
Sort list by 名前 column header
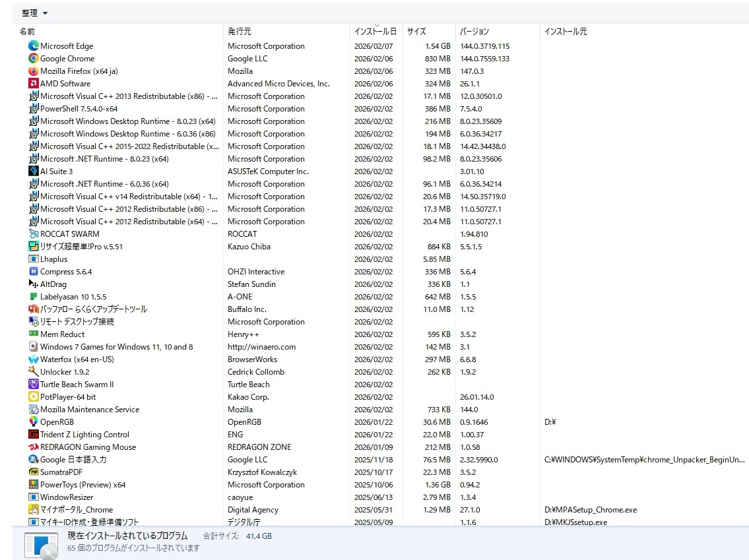[x=27, y=32]
